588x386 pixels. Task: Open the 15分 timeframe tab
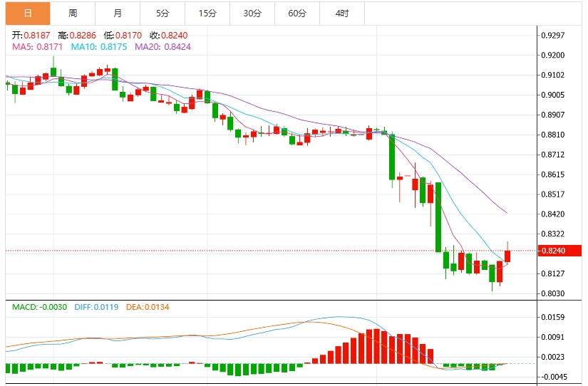point(207,14)
